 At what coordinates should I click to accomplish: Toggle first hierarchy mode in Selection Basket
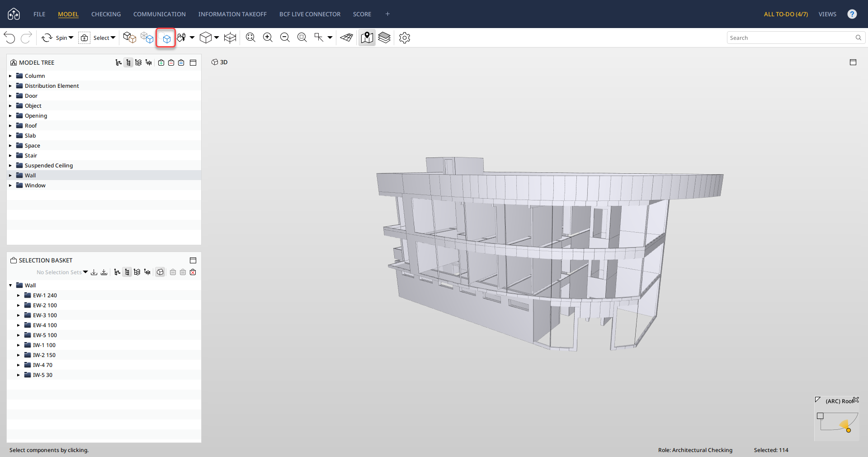pos(117,272)
